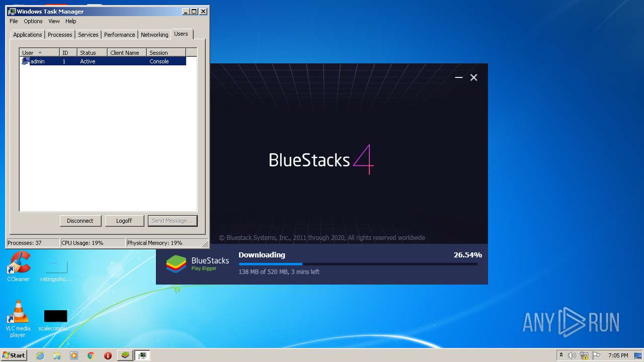Image resolution: width=644 pixels, height=362 pixels.
Task: Sort by the Status column header
Action: (x=92, y=52)
